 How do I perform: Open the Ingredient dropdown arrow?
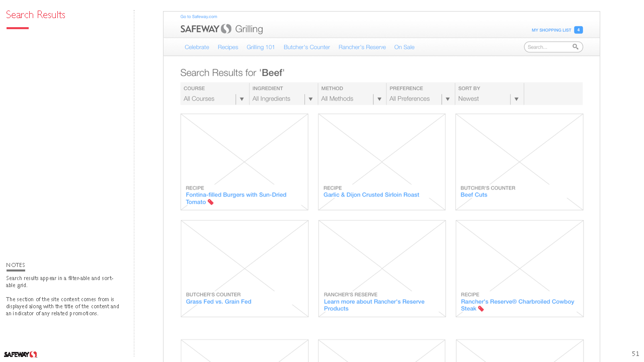311,99
